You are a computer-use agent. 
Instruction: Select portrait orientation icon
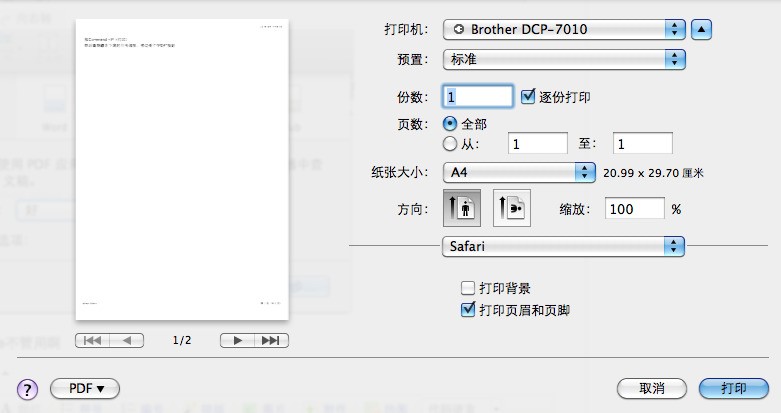[462, 208]
